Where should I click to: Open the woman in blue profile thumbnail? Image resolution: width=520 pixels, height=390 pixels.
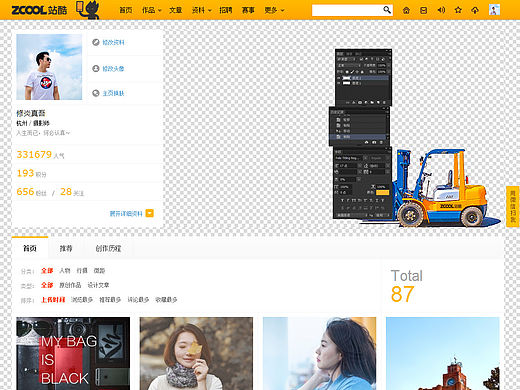(320, 353)
